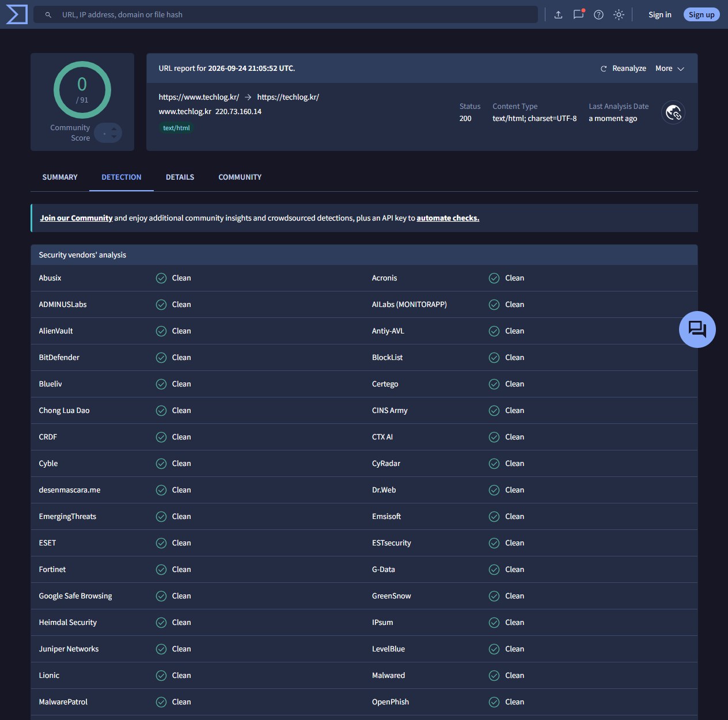Viewport: 728px width, 720px height.
Task: Click the AILabs (MONITORAPP) vendor name
Action: [x=409, y=305]
